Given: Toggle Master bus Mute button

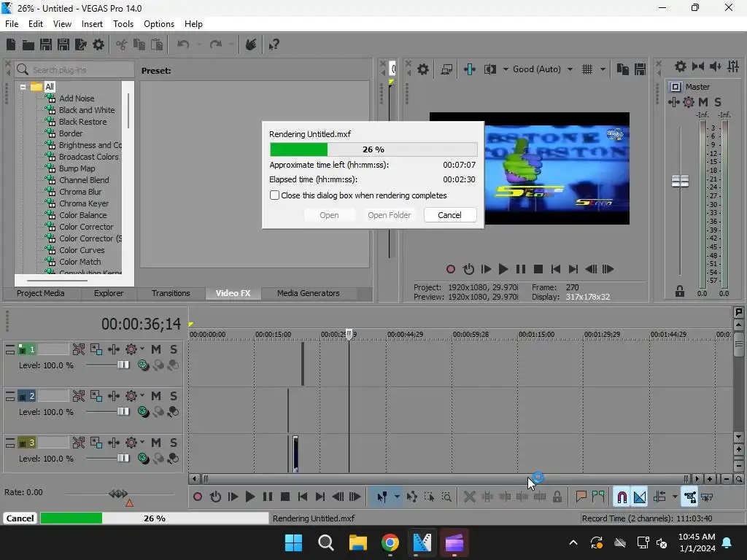Looking at the screenshot, I should click(x=703, y=102).
